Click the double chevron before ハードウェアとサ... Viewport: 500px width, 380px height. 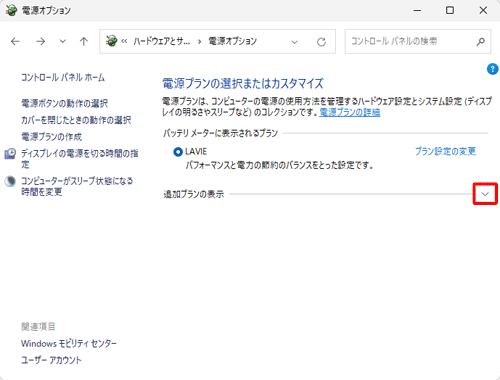(x=124, y=42)
